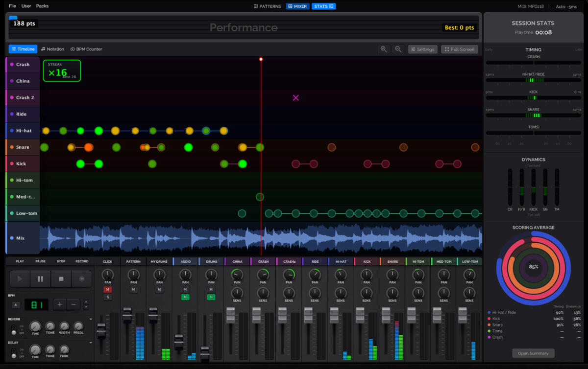Click the AUDIO channel volume fader
Image resolution: width=588 pixels, height=369 pixels.
pos(179,342)
